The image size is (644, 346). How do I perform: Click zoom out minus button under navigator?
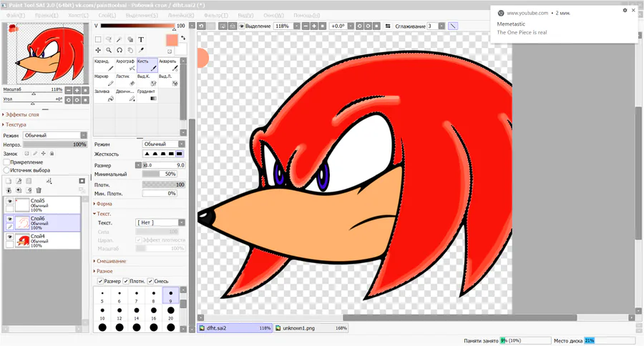69,90
